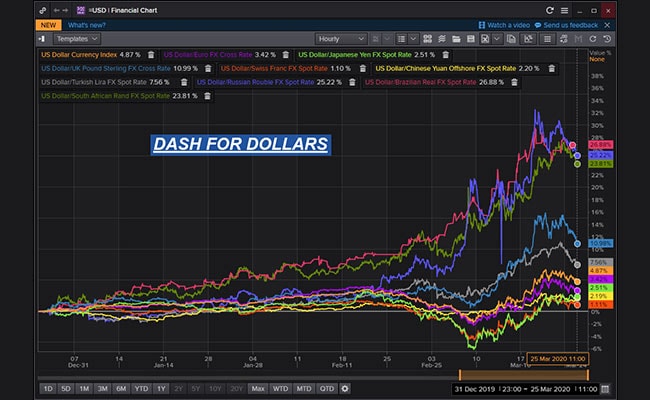Click the history reset icon
Screen dimensions: 650x400
pyautogui.click(x=607, y=39)
